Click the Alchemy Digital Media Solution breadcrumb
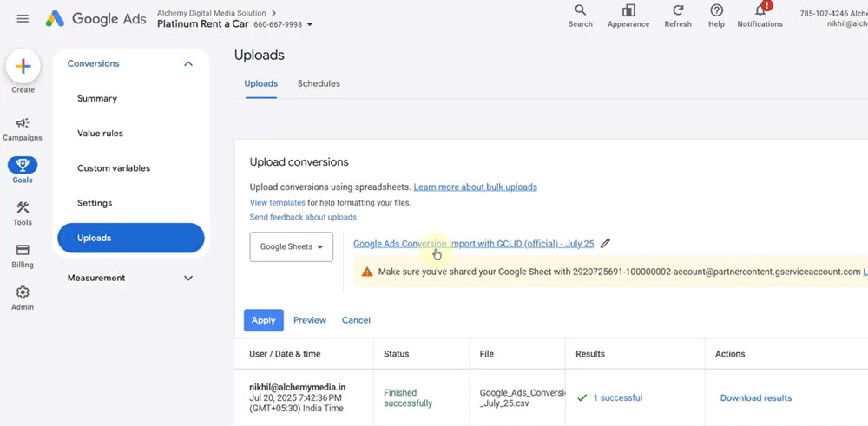Viewport: 868px width, 426px height. [212, 13]
